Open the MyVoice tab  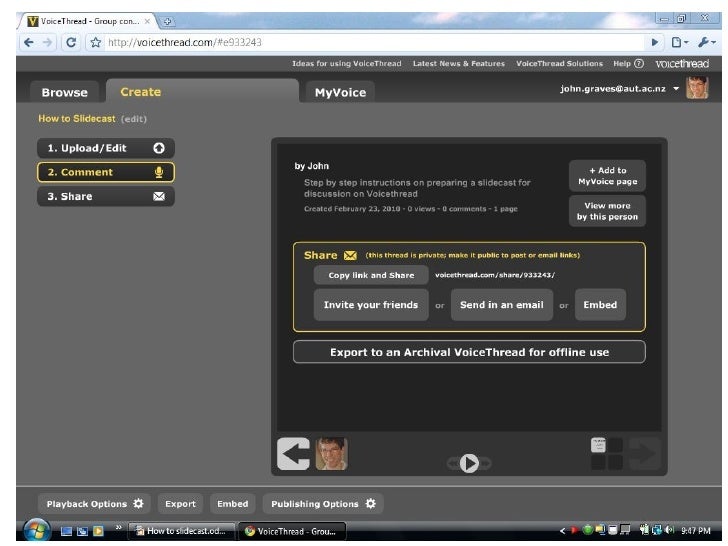coord(340,92)
